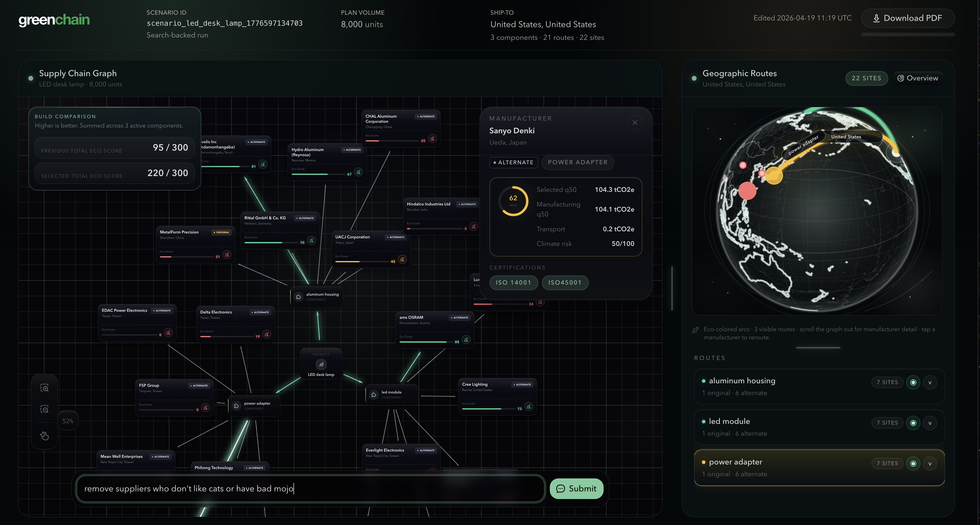Download the scenario as PDF
The image size is (980, 525).
(x=907, y=18)
